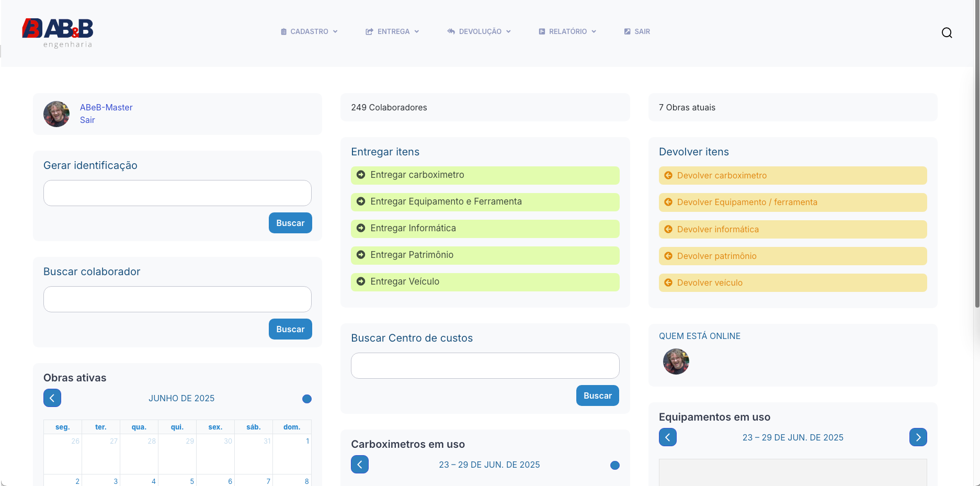Open the Cadastro dropdown menu
Screen dimensions: 980x486
(x=309, y=31)
